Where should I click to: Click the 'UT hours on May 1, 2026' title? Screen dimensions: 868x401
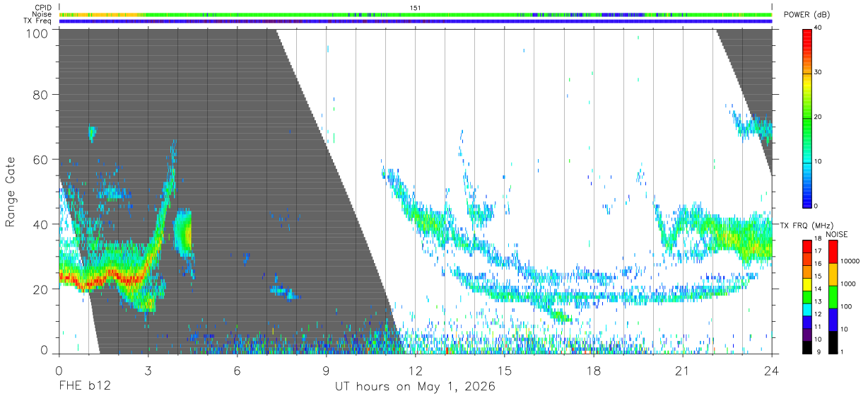point(415,387)
